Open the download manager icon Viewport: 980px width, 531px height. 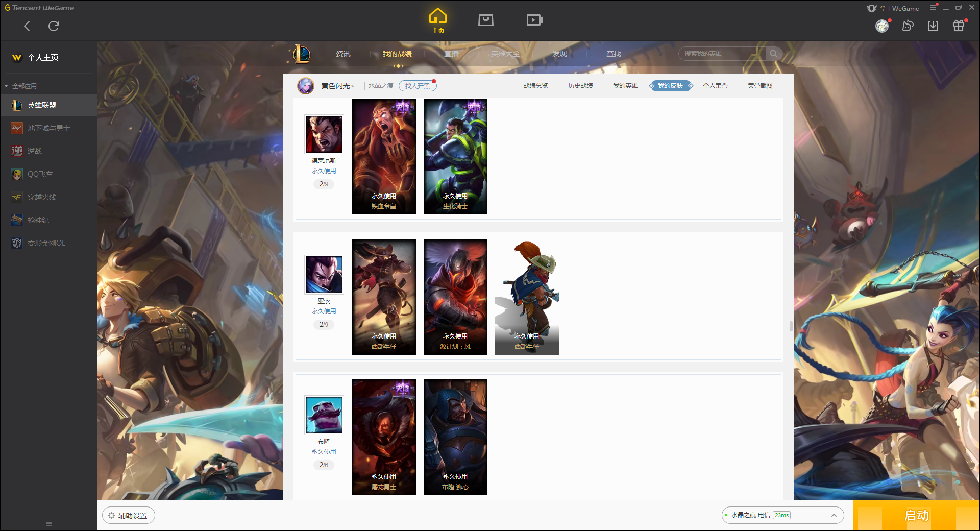click(x=933, y=26)
